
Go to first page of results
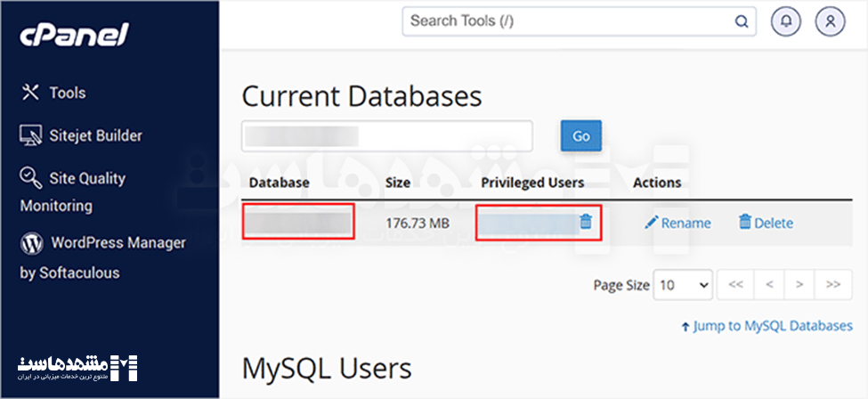(x=735, y=285)
